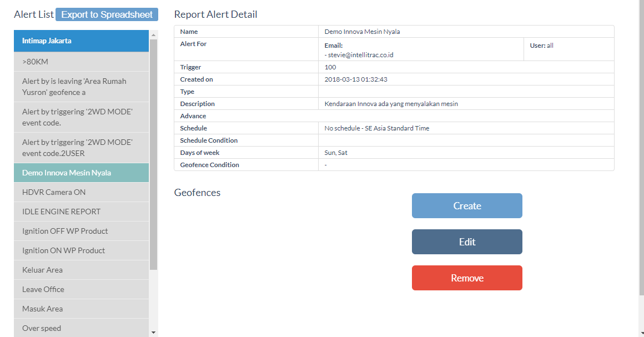Select the Intimap Jakarta group header
The width and height of the screenshot is (644, 337).
point(81,41)
